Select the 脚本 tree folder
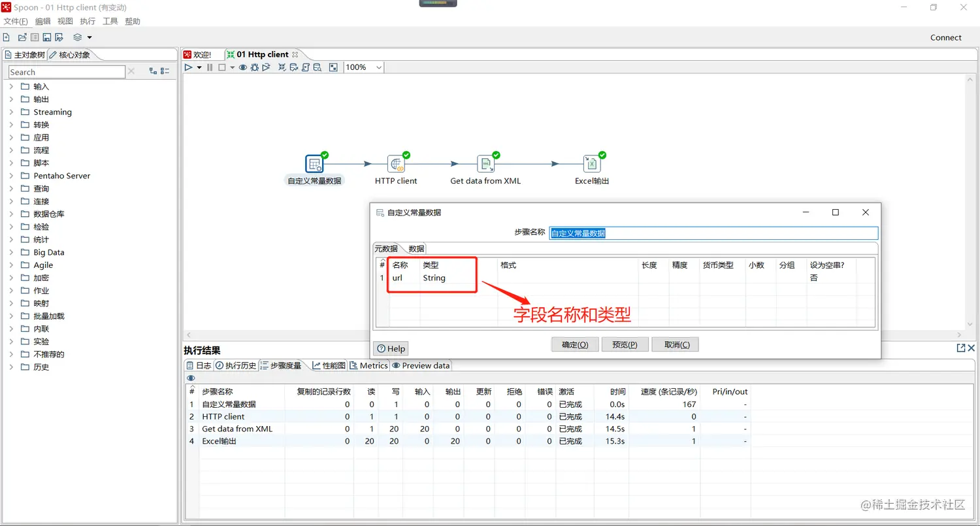This screenshot has width=980, height=526. (x=41, y=163)
